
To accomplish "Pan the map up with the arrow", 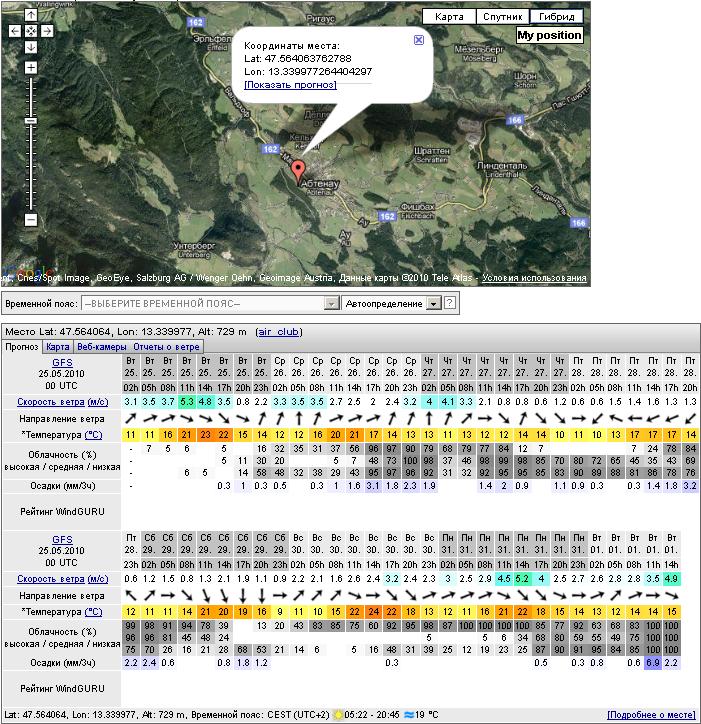I will [31, 16].
